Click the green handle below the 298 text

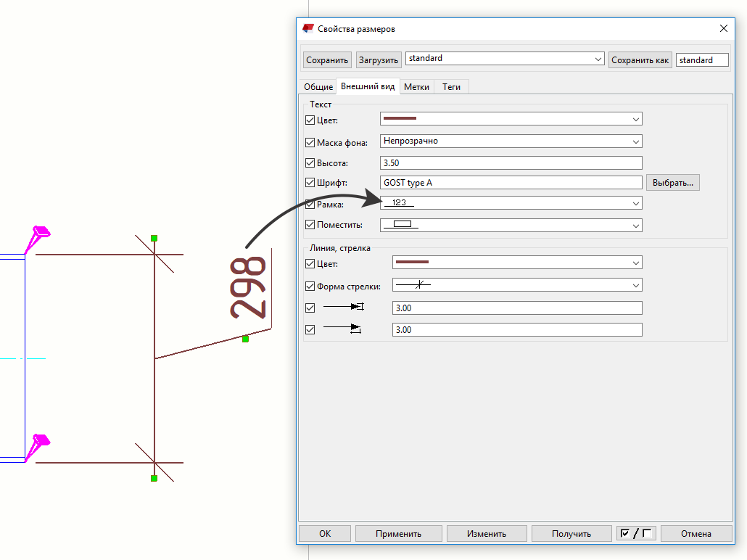(245, 339)
